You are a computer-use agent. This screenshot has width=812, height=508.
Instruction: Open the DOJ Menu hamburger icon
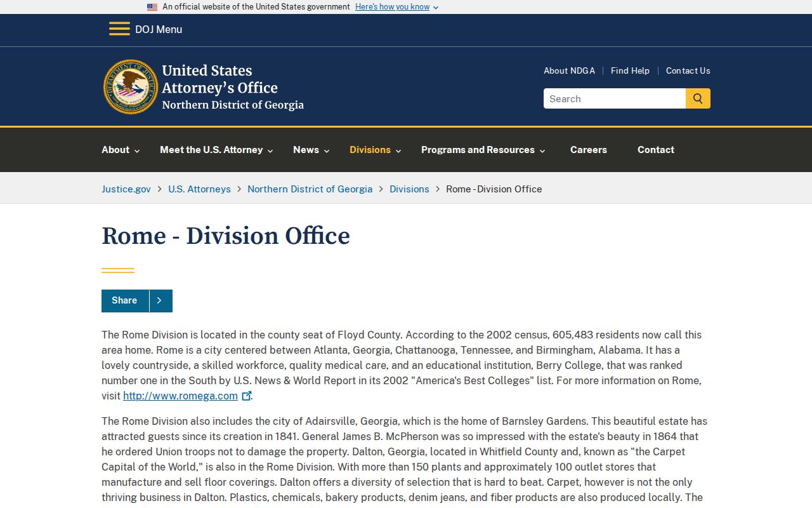coord(119,29)
